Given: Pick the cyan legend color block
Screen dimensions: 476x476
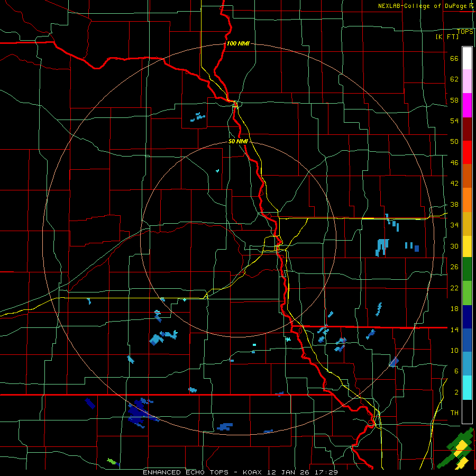Looking at the screenshot, I should click(x=467, y=388).
